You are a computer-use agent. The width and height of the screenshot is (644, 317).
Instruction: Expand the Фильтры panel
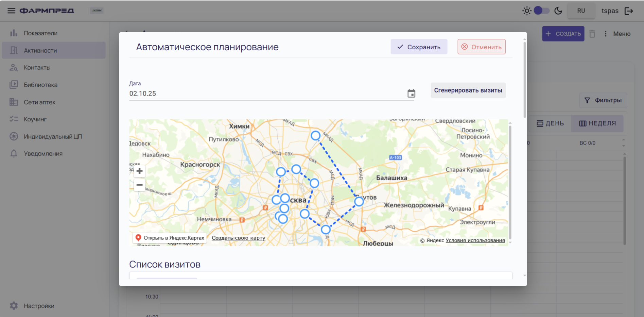603,100
